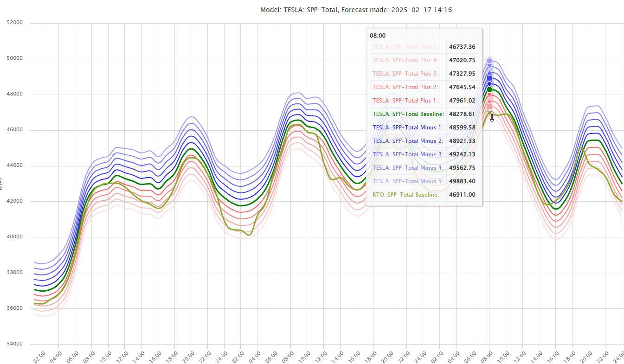Click tooltip value 49562.75
624x364 pixels.
[462, 168]
